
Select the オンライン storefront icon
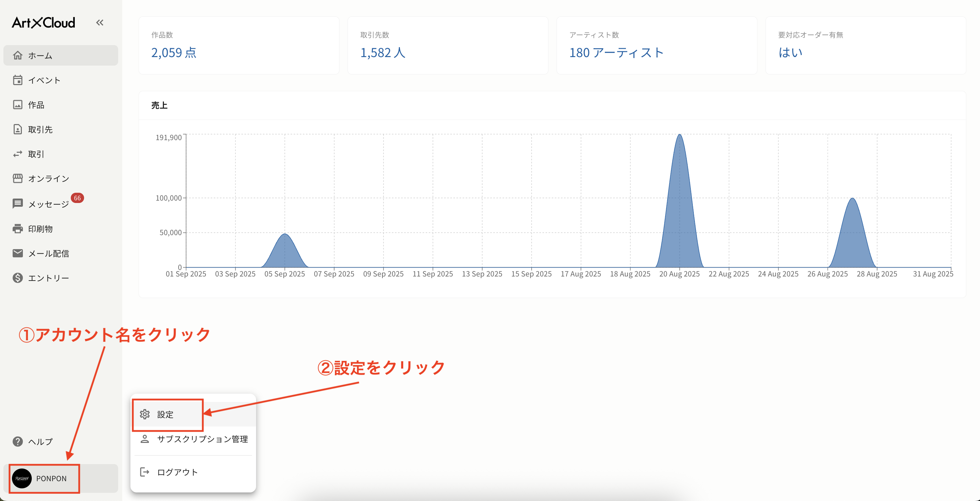tap(18, 178)
